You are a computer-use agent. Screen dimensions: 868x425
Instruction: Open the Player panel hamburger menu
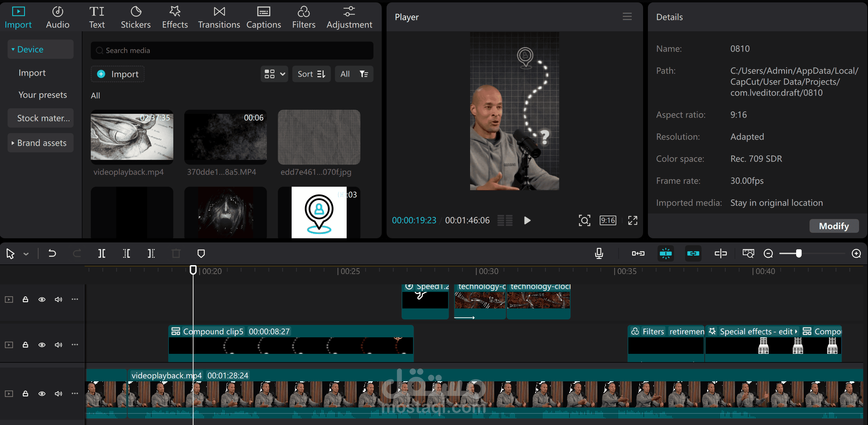[627, 17]
